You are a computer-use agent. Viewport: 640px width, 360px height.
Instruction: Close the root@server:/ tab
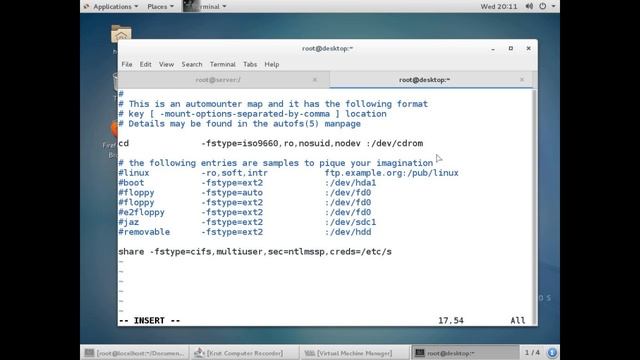click(315, 80)
